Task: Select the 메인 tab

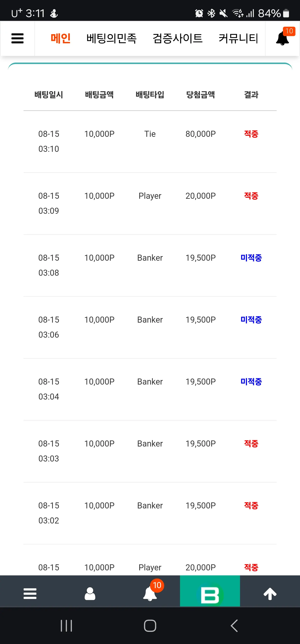Action: click(x=60, y=39)
